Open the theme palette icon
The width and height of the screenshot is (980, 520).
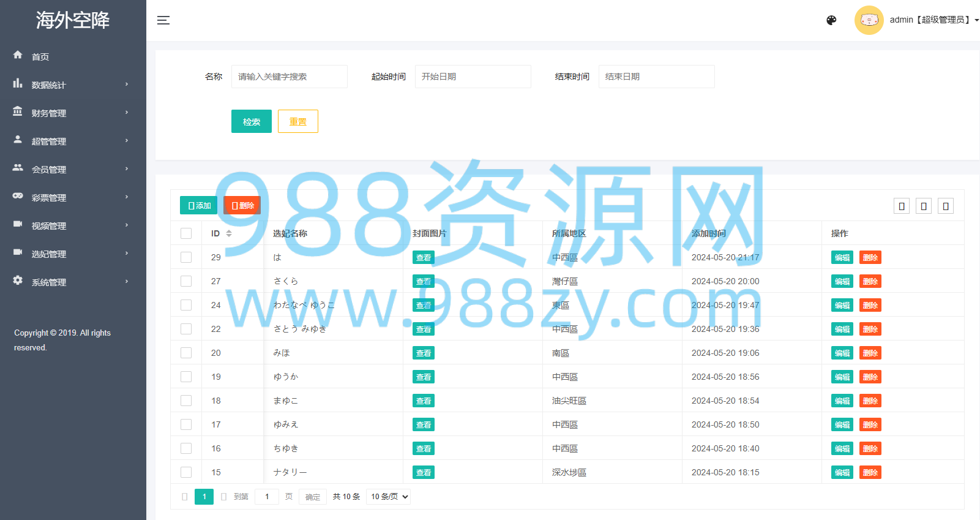[x=831, y=20]
